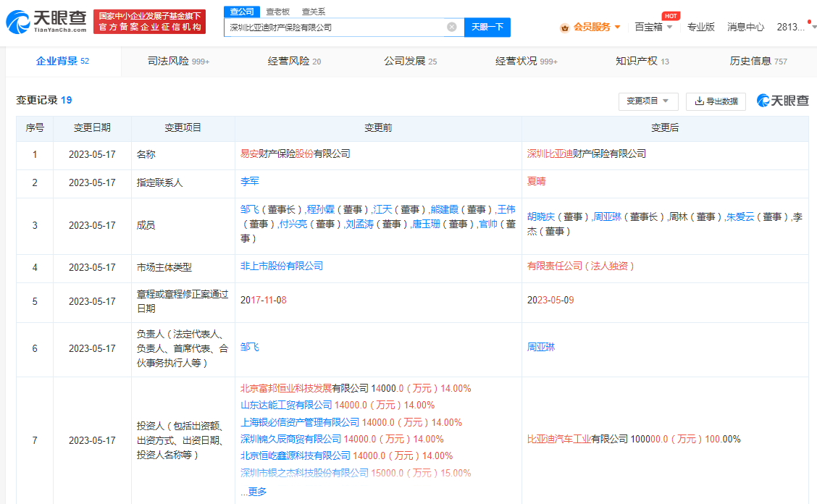The height and width of the screenshot is (504, 817).
Task: Open the 夏晴 contact link
Action: pyautogui.click(x=536, y=181)
